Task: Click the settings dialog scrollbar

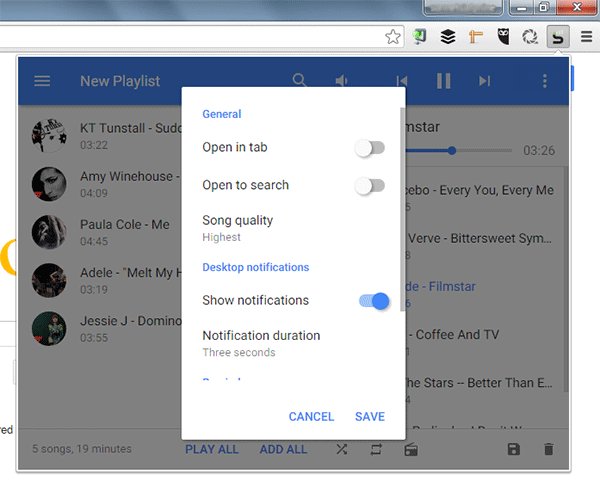Action: pos(402,209)
